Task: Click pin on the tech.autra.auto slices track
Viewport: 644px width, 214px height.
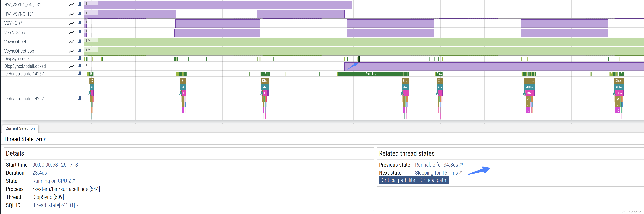Action: 80,99
